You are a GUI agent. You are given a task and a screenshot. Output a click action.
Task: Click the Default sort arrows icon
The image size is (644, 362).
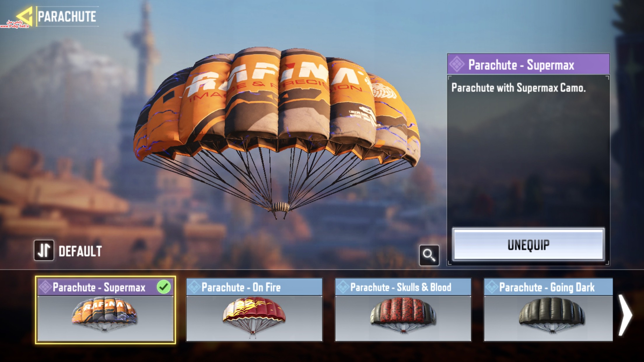44,250
